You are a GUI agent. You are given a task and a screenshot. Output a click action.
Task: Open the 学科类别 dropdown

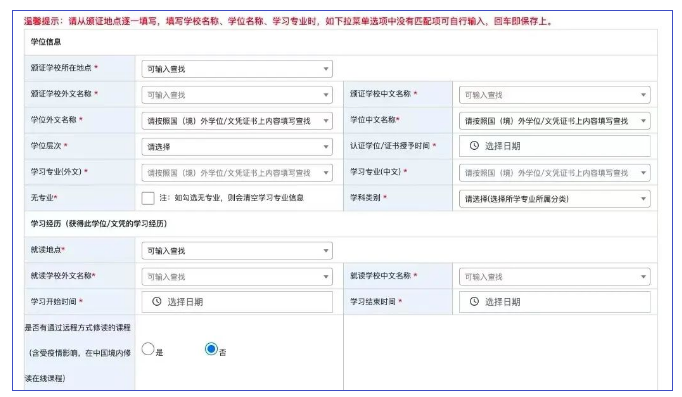click(555, 199)
